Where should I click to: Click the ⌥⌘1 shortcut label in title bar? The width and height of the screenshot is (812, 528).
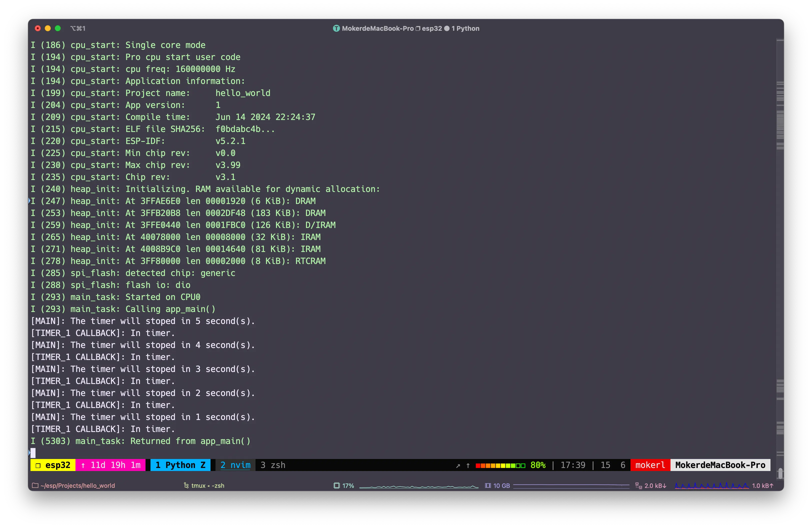click(78, 28)
